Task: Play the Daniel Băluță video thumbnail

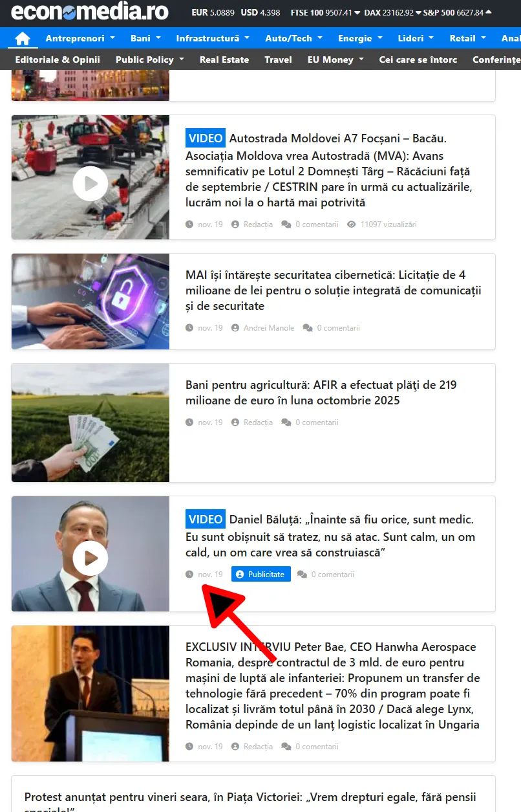Action: pos(90,558)
